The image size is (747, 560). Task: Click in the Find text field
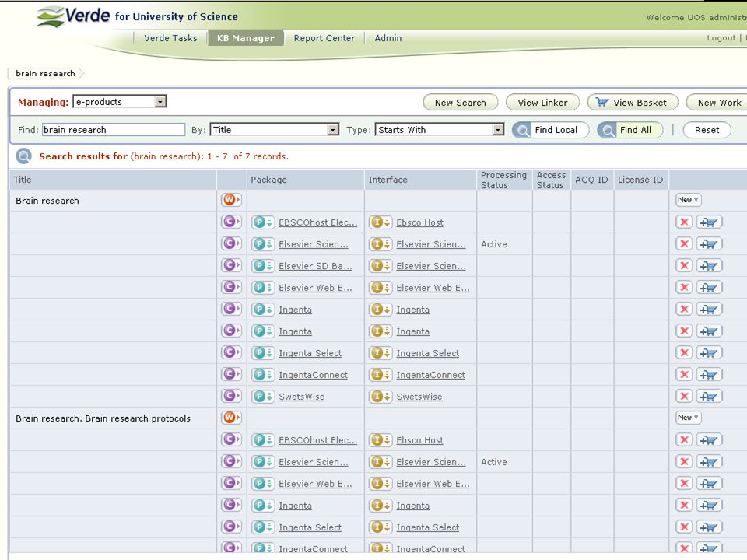pos(114,130)
